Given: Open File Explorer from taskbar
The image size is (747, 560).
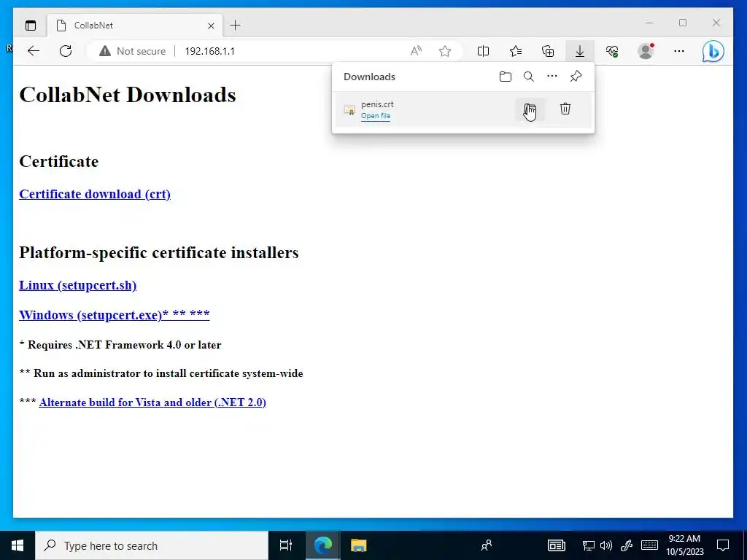Looking at the screenshot, I should (358, 545).
